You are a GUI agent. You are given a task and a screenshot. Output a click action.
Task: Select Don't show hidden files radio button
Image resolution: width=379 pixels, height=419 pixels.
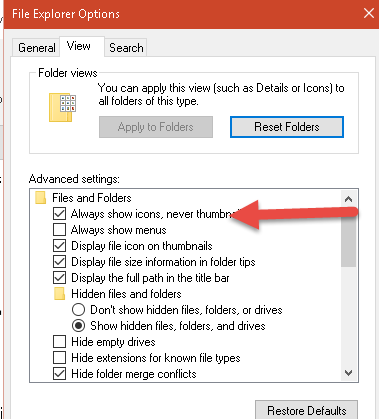pos(78,310)
